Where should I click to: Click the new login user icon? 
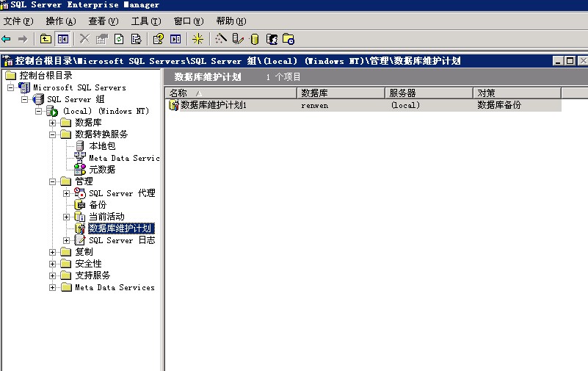[272, 39]
